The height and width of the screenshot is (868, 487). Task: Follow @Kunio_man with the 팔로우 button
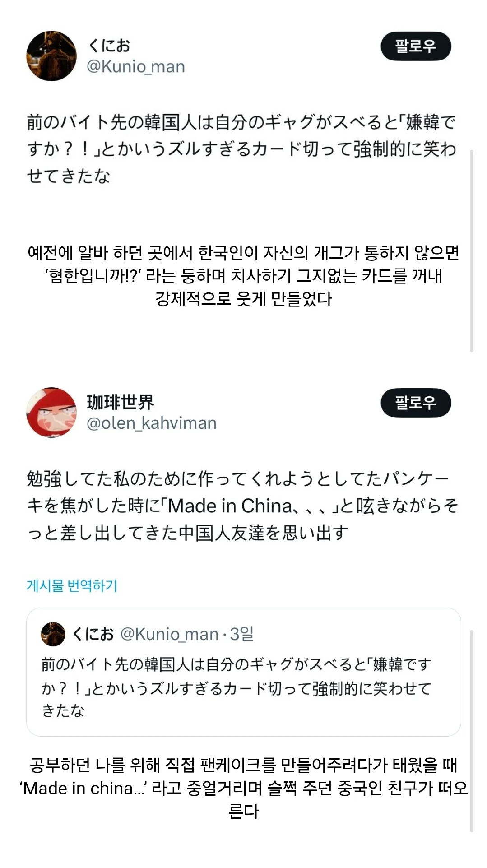(416, 46)
